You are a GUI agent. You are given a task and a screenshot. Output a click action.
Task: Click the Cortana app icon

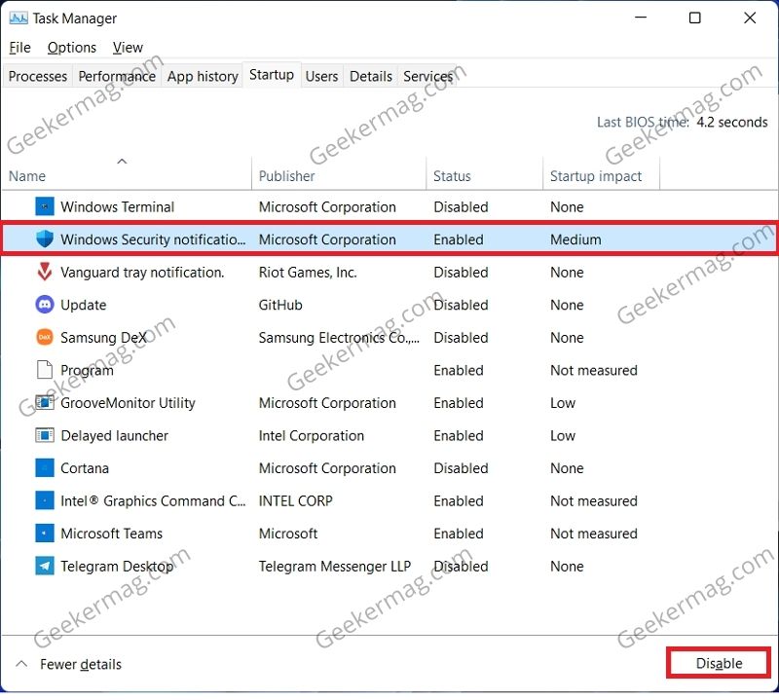coord(45,468)
